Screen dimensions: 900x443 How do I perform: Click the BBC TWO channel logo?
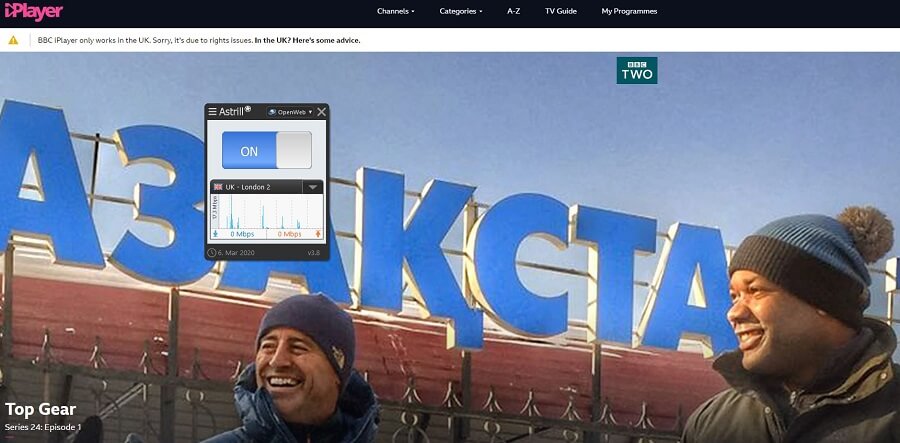637,70
